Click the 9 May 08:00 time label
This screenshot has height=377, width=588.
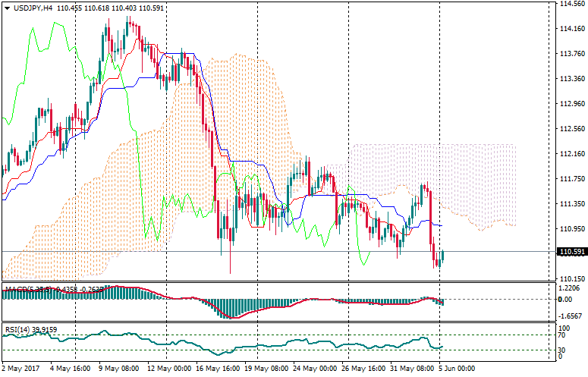click(116, 369)
